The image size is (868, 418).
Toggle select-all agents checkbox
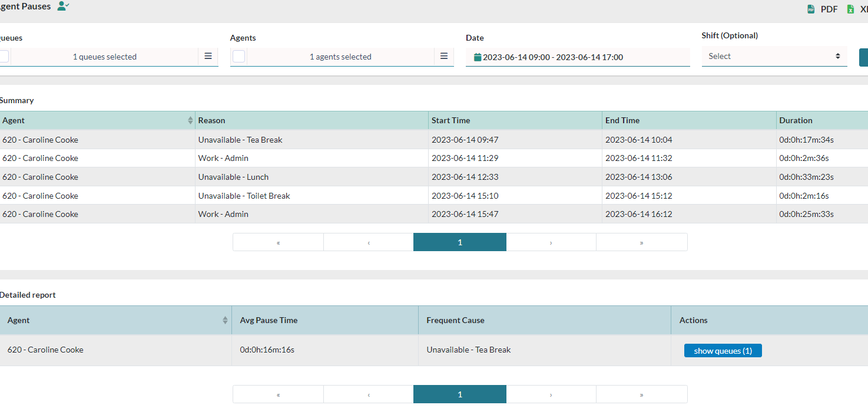tap(239, 57)
